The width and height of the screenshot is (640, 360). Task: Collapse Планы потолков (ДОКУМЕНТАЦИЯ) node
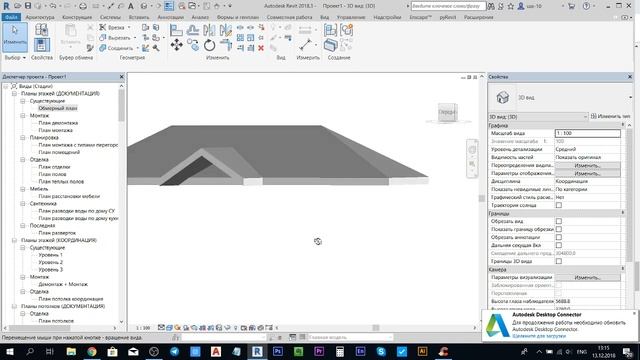14,306
